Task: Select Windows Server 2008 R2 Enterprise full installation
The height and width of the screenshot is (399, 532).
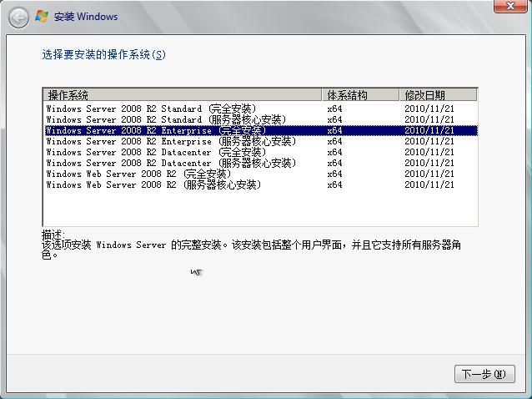Action: point(260,130)
